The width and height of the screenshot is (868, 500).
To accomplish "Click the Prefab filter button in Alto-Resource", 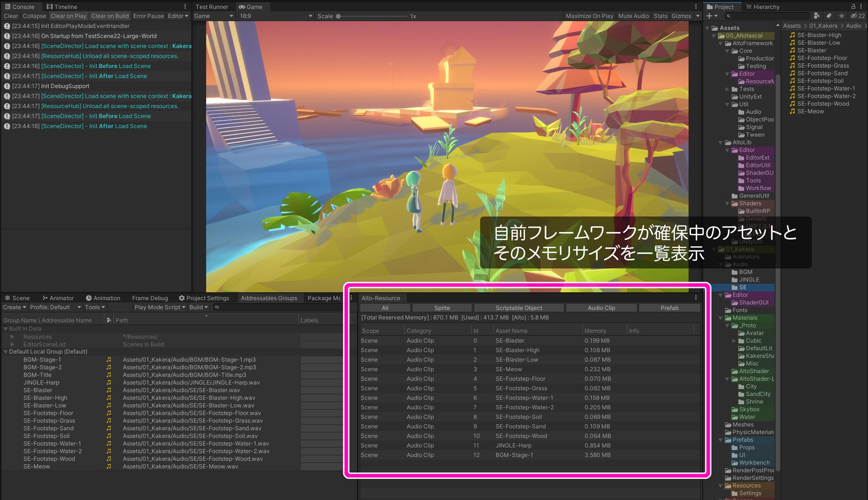I will pos(669,308).
